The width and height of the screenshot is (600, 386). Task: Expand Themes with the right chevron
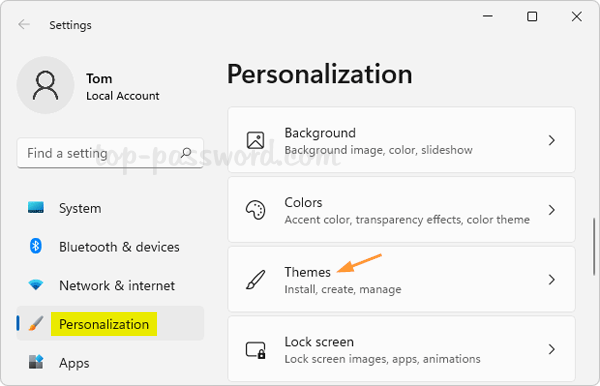(551, 280)
